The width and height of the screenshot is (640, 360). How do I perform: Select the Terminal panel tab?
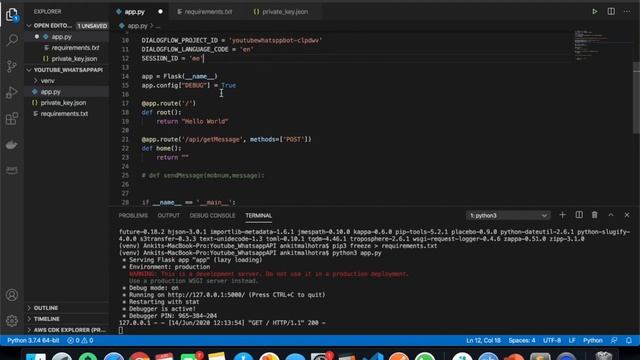point(258,216)
